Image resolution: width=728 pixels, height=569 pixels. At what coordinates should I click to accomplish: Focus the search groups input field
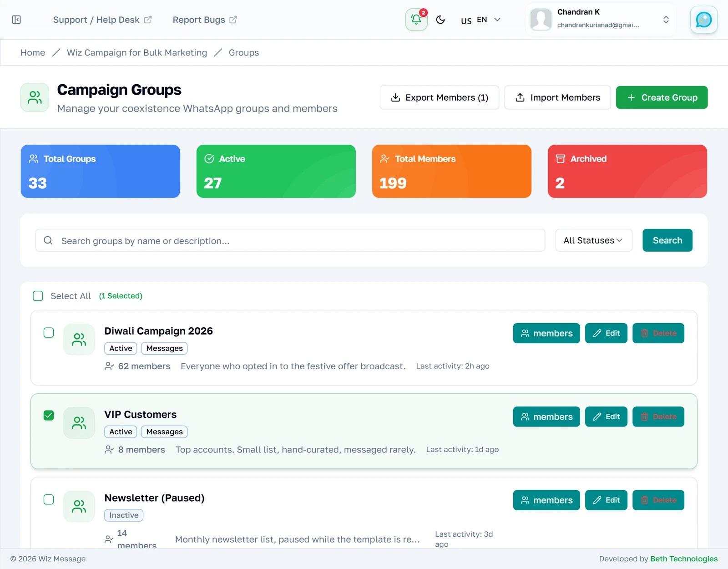[x=290, y=240]
